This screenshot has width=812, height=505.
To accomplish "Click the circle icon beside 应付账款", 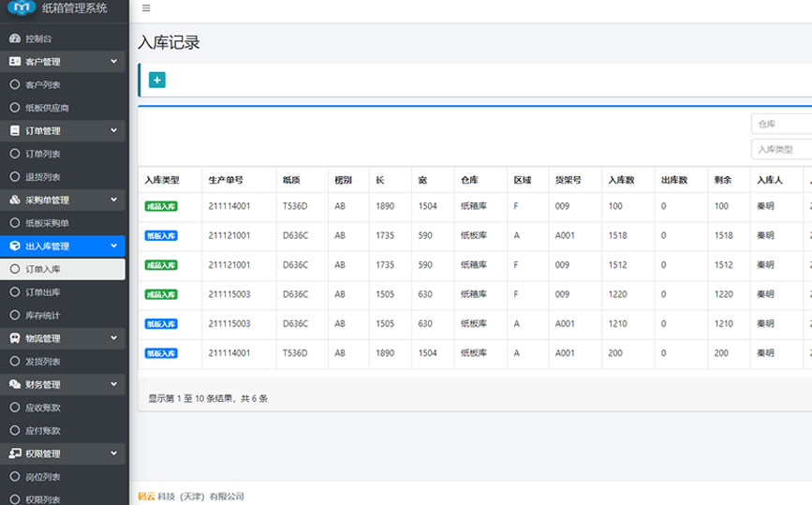I will 15,430.
